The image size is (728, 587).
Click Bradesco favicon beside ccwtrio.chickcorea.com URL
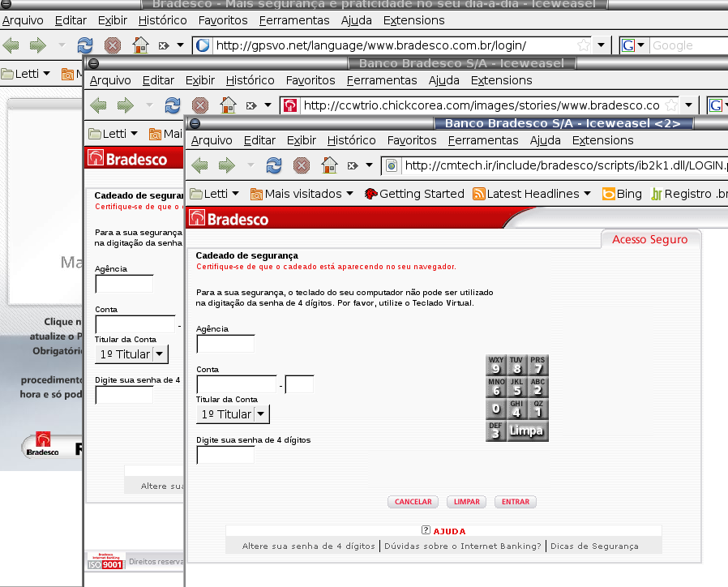click(290, 106)
